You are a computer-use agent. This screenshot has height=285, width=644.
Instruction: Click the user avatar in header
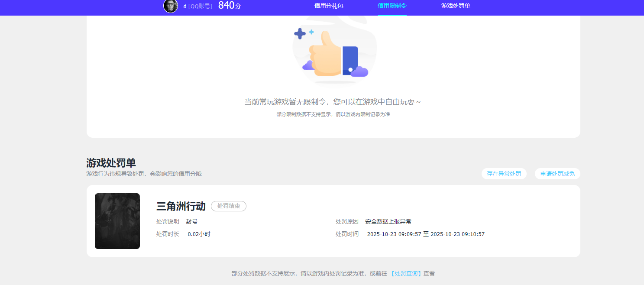point(171,6)
